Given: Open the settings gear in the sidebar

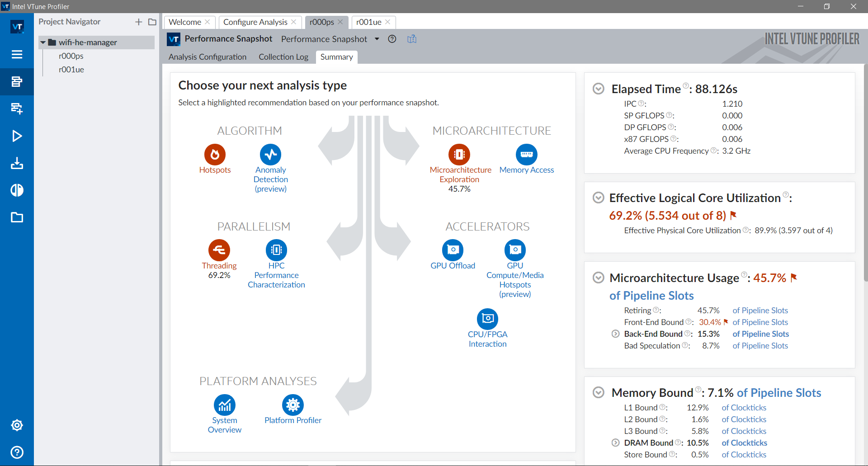Looking at the screenshot, I should pos(17,425).
